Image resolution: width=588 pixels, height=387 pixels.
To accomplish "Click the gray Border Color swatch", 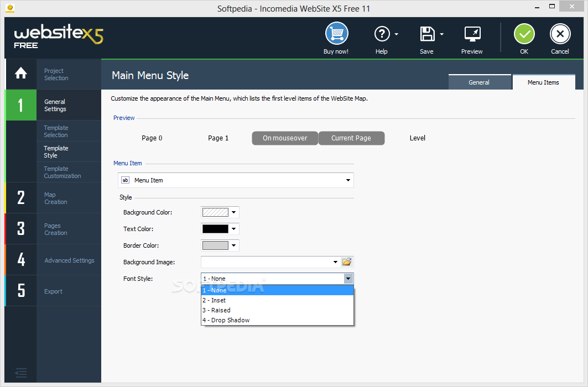I will (215, 245).
